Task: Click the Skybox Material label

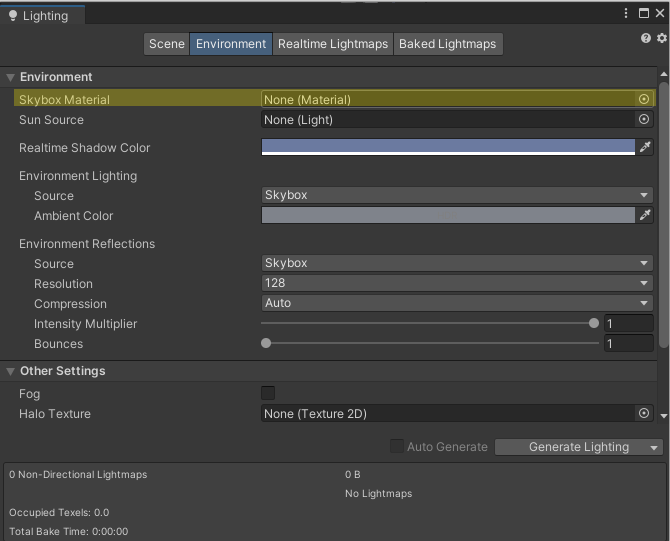Action: [x=65, y=100]
